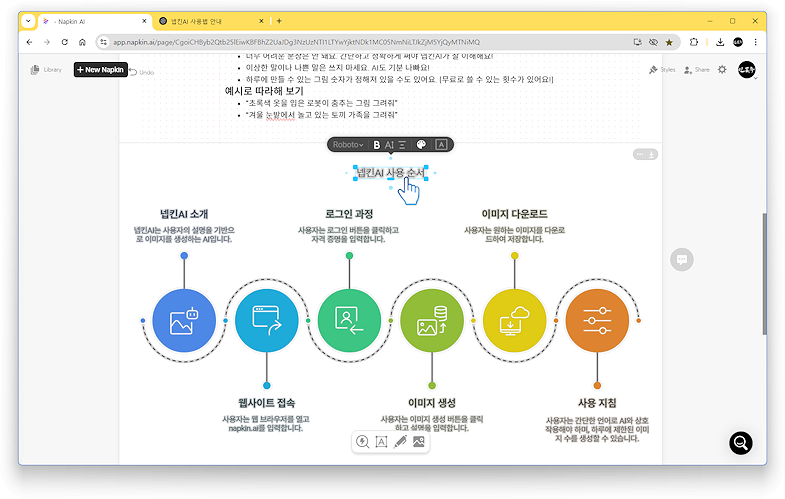Click the page scrollbar thumb

point(764,274)
